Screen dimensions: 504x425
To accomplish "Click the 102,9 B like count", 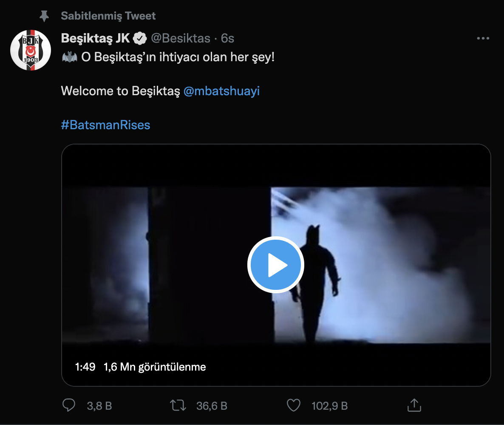I will tap(330, 406).
